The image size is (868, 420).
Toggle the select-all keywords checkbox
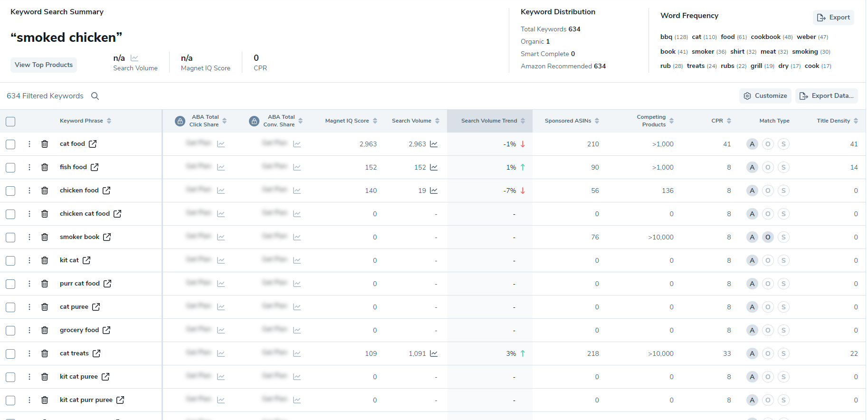(10, 122)
